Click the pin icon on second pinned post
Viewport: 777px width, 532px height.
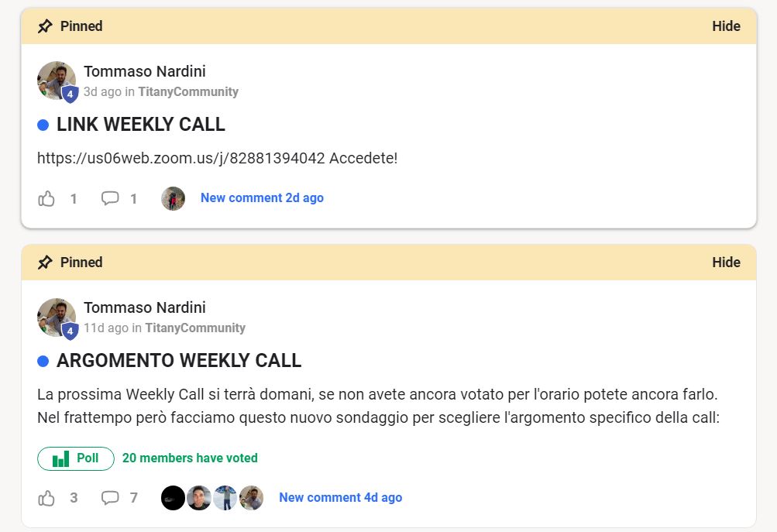pos(45,263)
